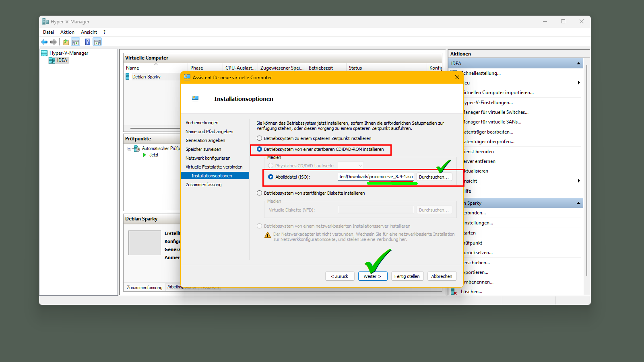Collapse the Debian Sparky actions section

pyautogui.click(x=578, y=203)
